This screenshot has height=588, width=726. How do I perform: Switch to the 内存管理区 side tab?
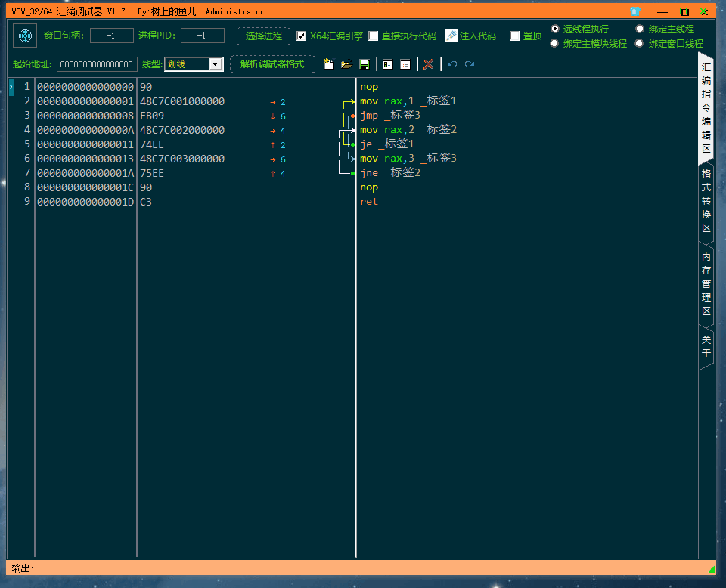pyautogui.click(x=706, y=283)
